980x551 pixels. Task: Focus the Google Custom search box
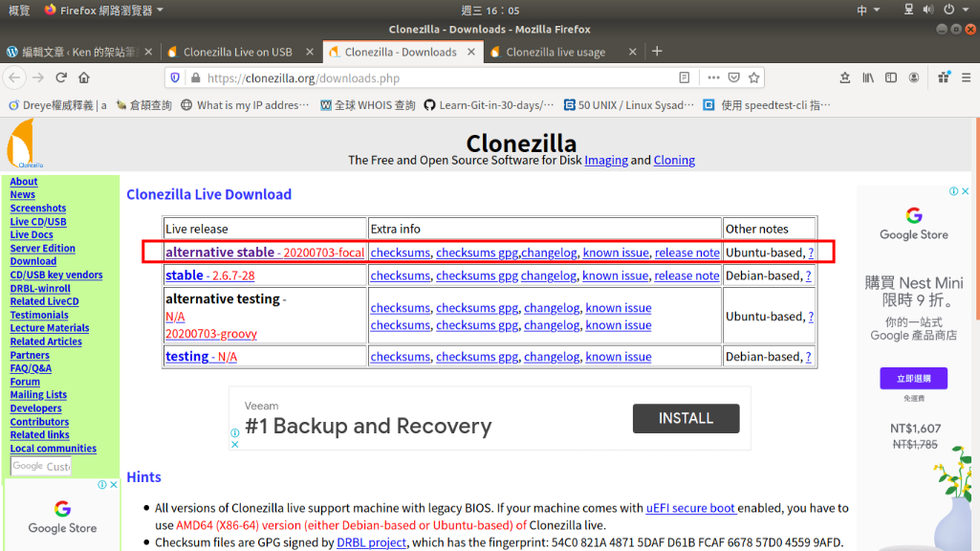pos(40,466)
